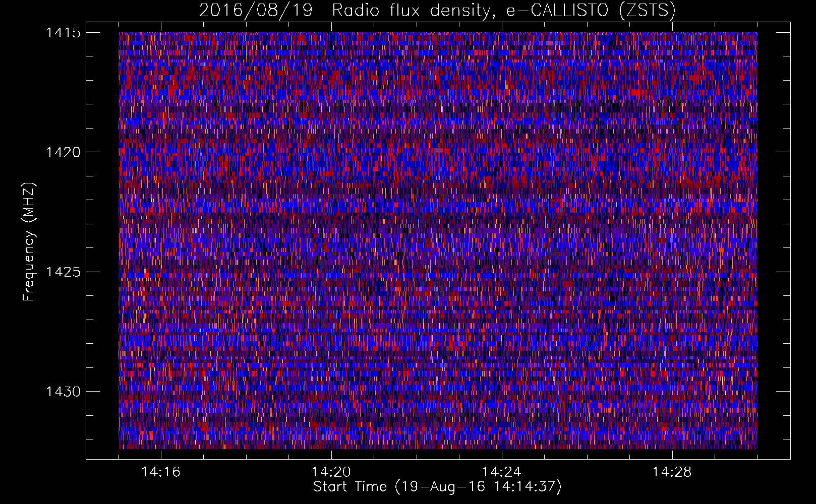Select the 1415 frequency axis label
This screenshot has width=816, height=504.
63,33
